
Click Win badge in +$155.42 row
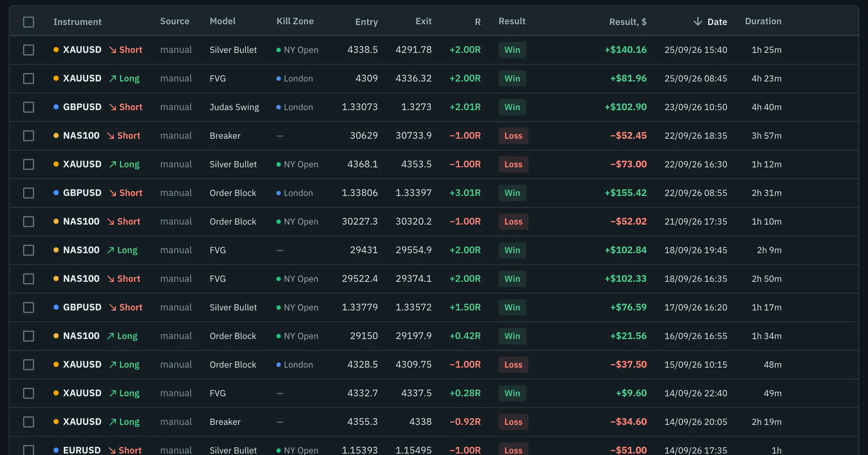[512, 193]
